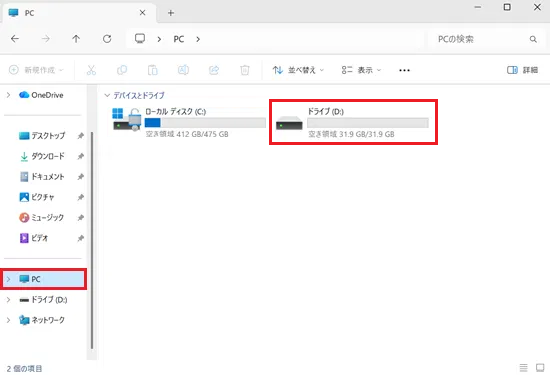Go forward with the right arrow
Viewport: 550px width, 375px height.
[46, 39]
